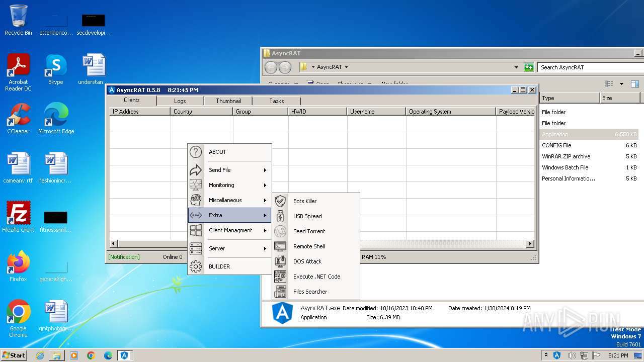The height and width of the screenshot is (362, 644).
Task: Open CCleaner desktop shortcut
Action: click(x=18, y=119)
